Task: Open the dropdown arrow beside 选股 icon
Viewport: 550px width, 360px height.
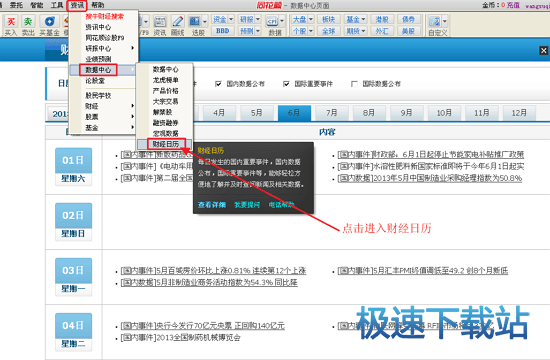Action: [205, 22]
